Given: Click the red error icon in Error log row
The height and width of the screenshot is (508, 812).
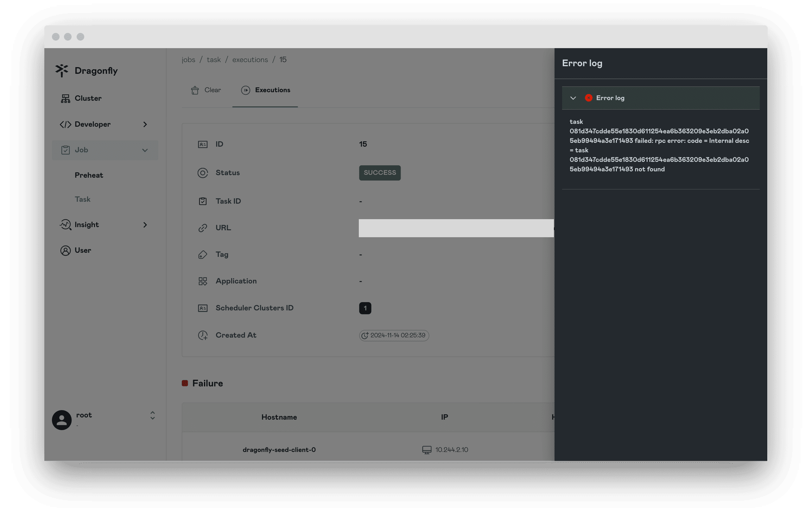Looking at the screenshot, I should click(588, 98).
